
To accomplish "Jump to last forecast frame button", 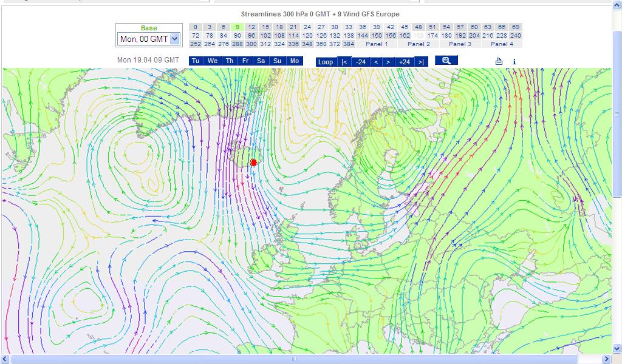I will click(421, 61).
